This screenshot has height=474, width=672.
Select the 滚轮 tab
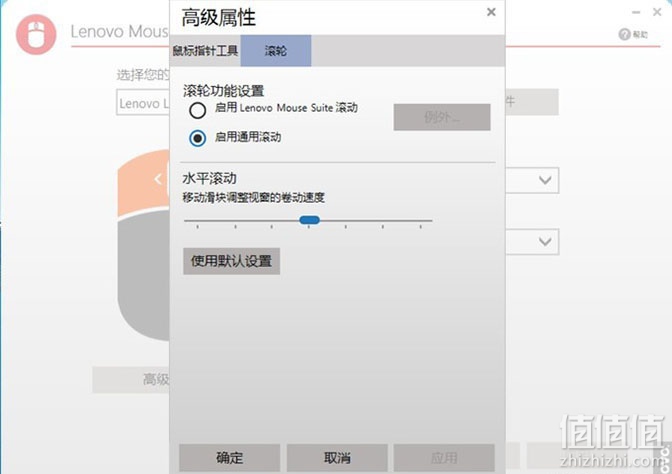click(x=276, y=51)
